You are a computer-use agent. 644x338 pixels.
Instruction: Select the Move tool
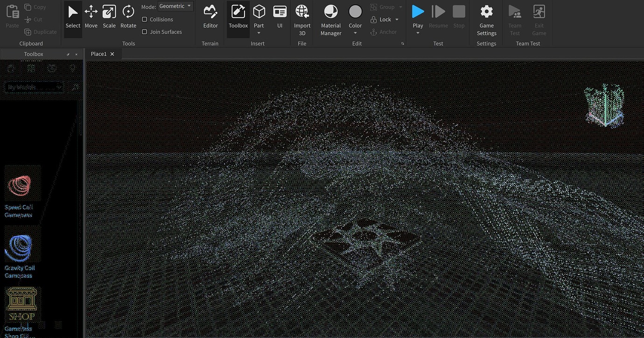[91, 16]
